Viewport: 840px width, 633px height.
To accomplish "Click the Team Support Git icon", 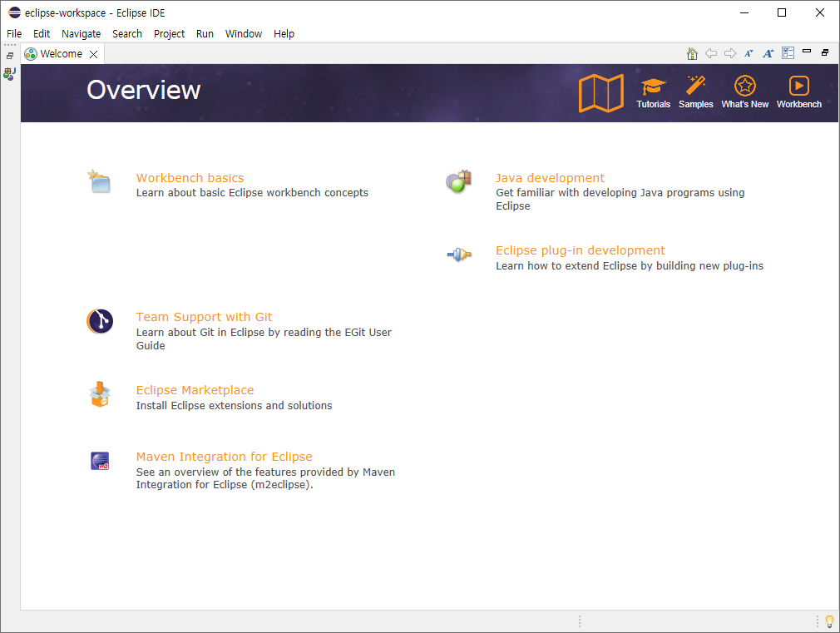I will (x=100, y=321).
